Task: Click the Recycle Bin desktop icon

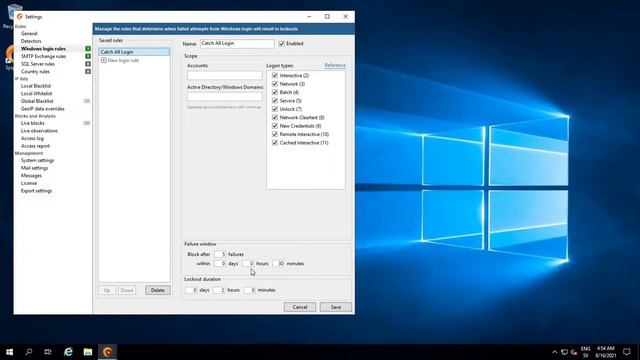Action: (14, 11)
